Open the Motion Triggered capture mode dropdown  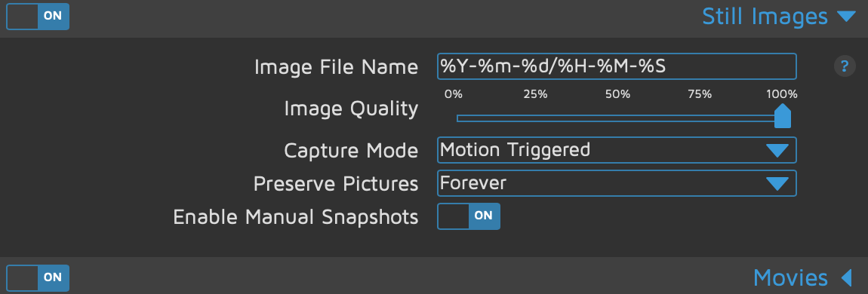(x=617, y=150)
